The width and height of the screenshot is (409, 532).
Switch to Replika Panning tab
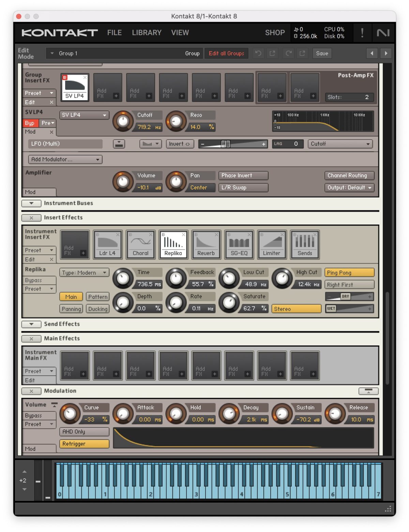click(x=71, y=309)
